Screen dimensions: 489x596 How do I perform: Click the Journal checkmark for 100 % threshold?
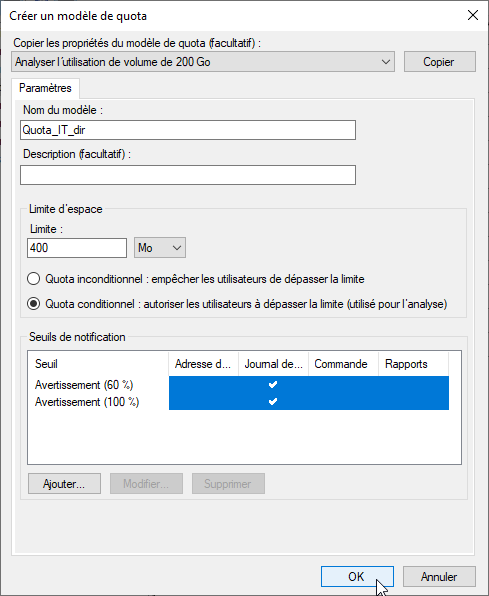click(x=273, y=401)
